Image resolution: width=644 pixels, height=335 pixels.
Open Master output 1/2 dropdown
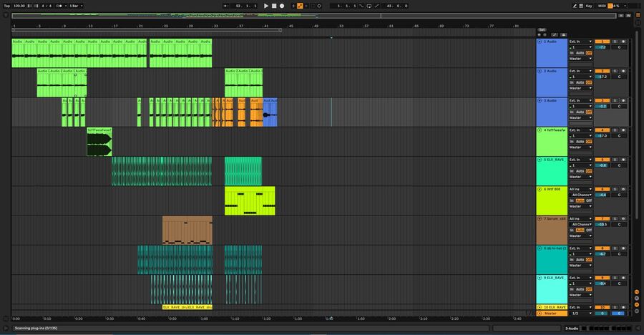[x=580, y=314]
